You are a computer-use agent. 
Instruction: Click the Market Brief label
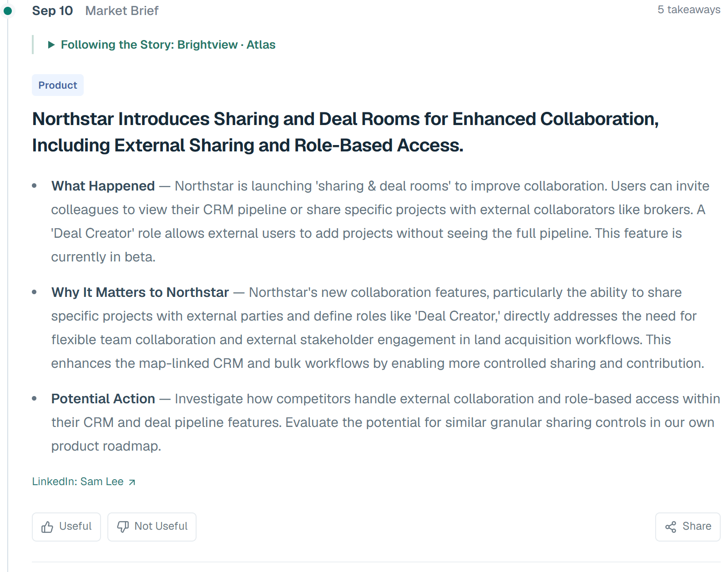tap(122, 10)
